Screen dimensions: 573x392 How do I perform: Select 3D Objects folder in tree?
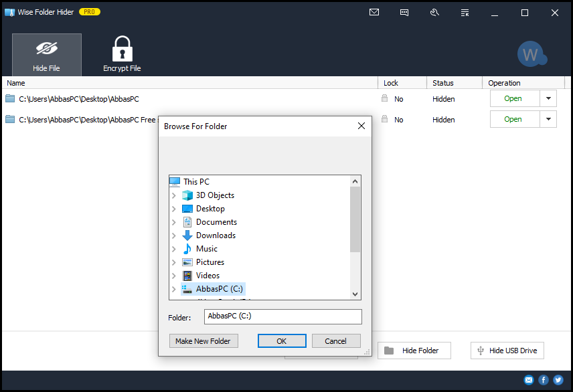pyautogui.click(x=215, y=195)
